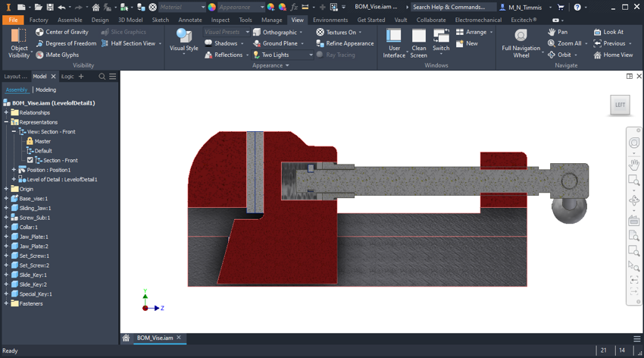Toggle Textures On setting
This screenshot has width=644, height=358.
pyautogui.click(x=336, y=32)
